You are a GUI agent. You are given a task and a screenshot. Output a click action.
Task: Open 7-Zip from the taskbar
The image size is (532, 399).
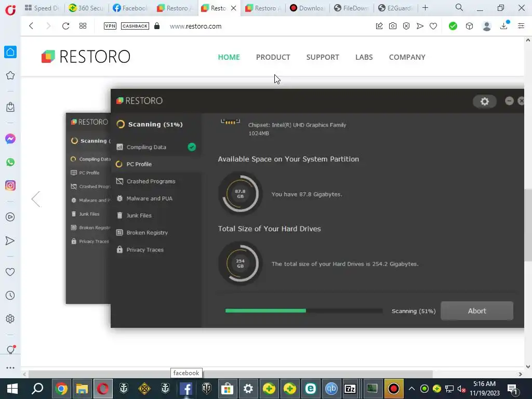(350, 389)
